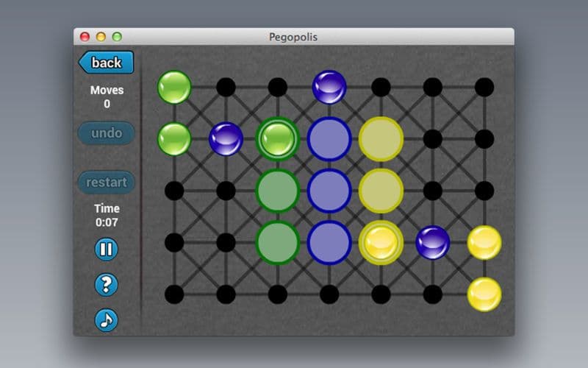Click the middle empty yellow target slot

point(381,191)
